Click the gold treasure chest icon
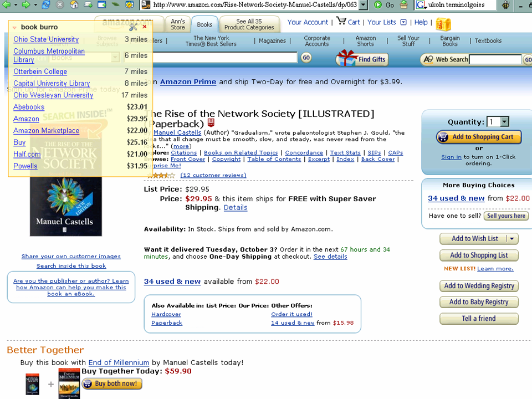Screen dimensions: 532x399 tap(443, 24)
